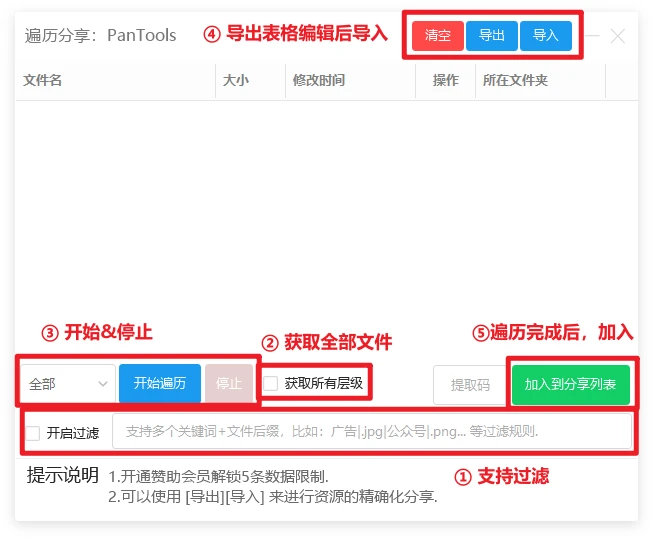Focus the filter keywords input box
This screenshot has height=539, width=653.
tap(372, 432)
